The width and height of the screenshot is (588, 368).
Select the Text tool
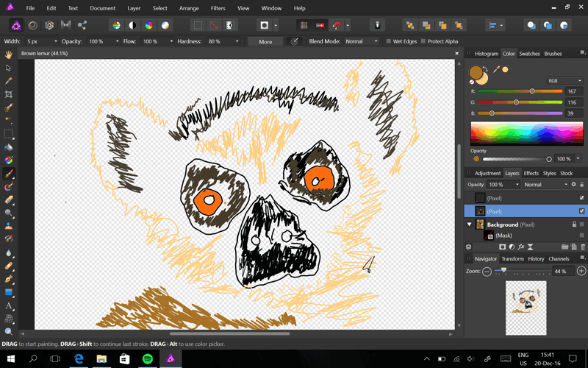9,305
